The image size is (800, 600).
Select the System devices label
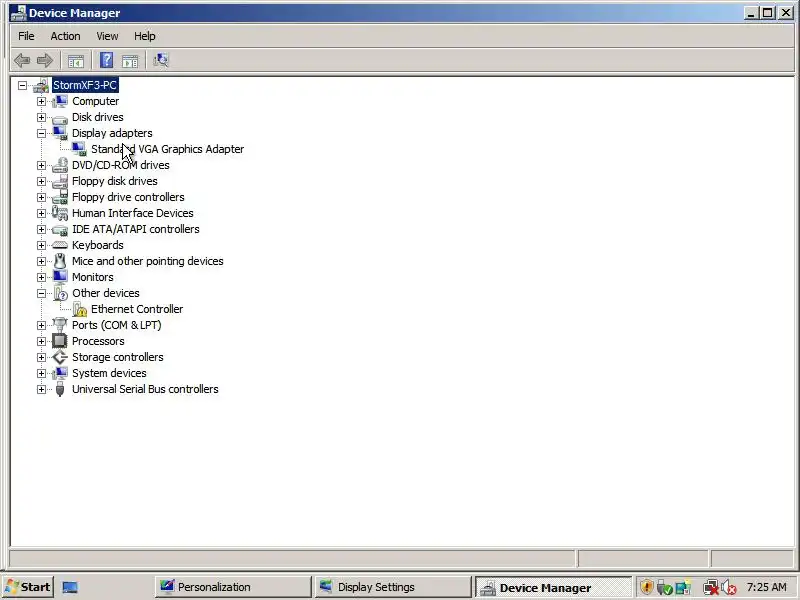(x=109, y=373)
